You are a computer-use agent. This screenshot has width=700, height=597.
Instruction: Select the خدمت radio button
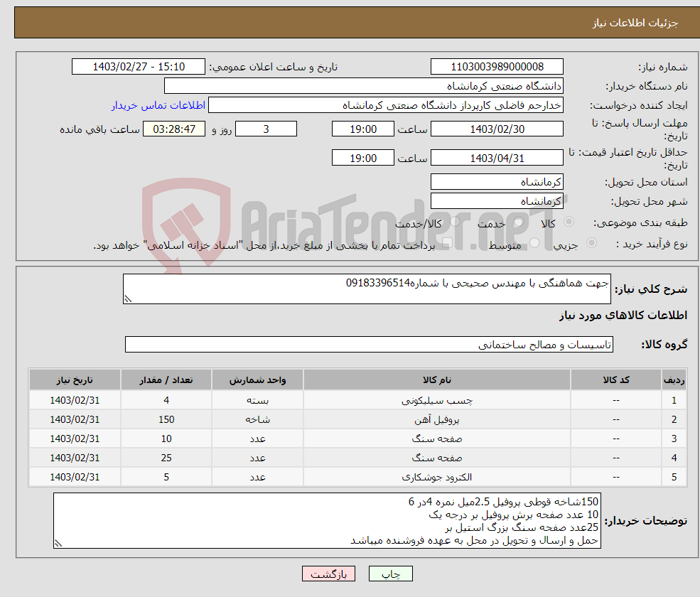[518, 222]
